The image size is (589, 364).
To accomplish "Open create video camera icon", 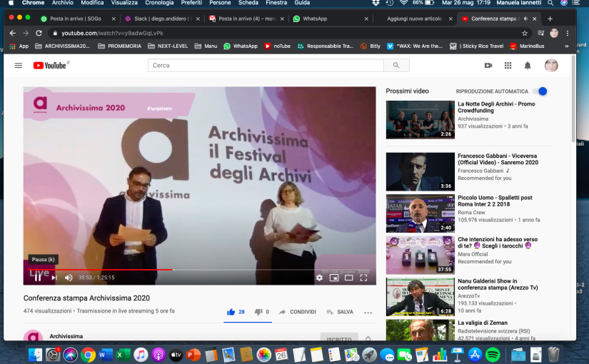I will [488, 66].
